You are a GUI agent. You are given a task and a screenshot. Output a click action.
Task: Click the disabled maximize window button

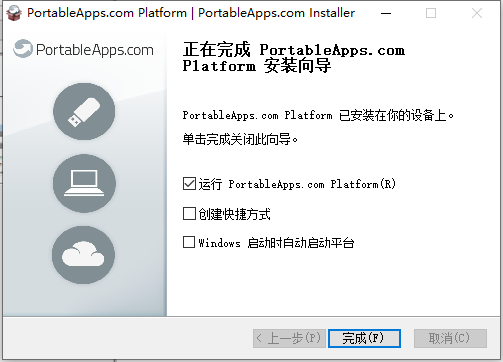(431, 13)
